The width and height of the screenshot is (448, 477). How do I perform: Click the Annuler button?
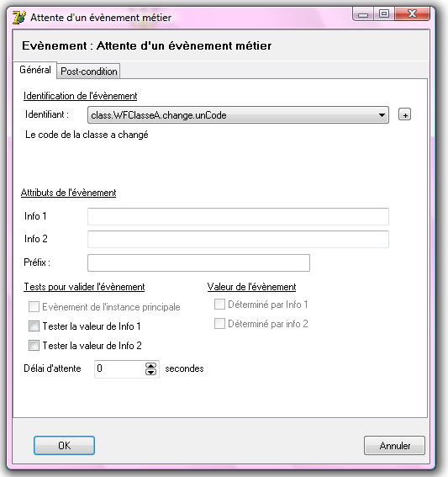(394, 446)
